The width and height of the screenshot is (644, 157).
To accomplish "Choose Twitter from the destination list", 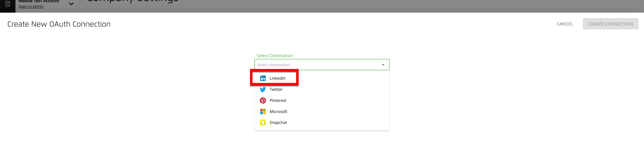I will 322,89.
